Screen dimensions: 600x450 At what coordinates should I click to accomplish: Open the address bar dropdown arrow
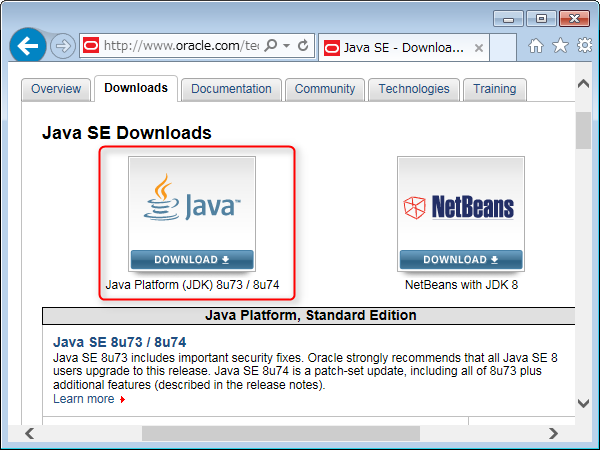pos(286,46)
